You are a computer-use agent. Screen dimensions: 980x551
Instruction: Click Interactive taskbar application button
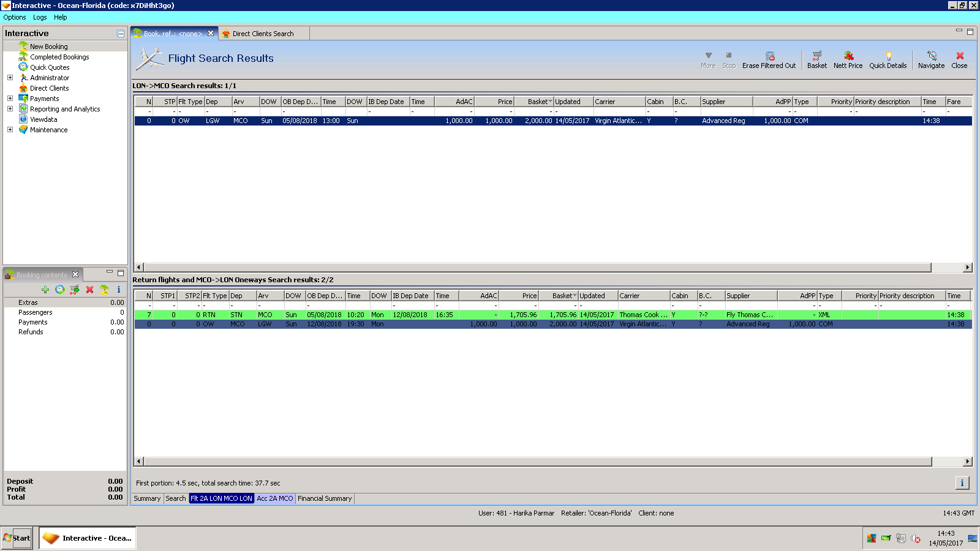88,538
